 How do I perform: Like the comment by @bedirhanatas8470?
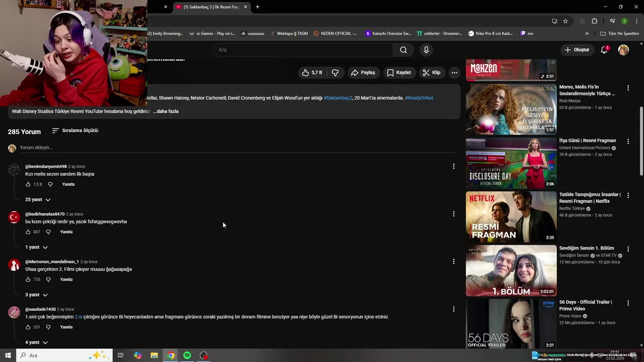tap(28, 232)
